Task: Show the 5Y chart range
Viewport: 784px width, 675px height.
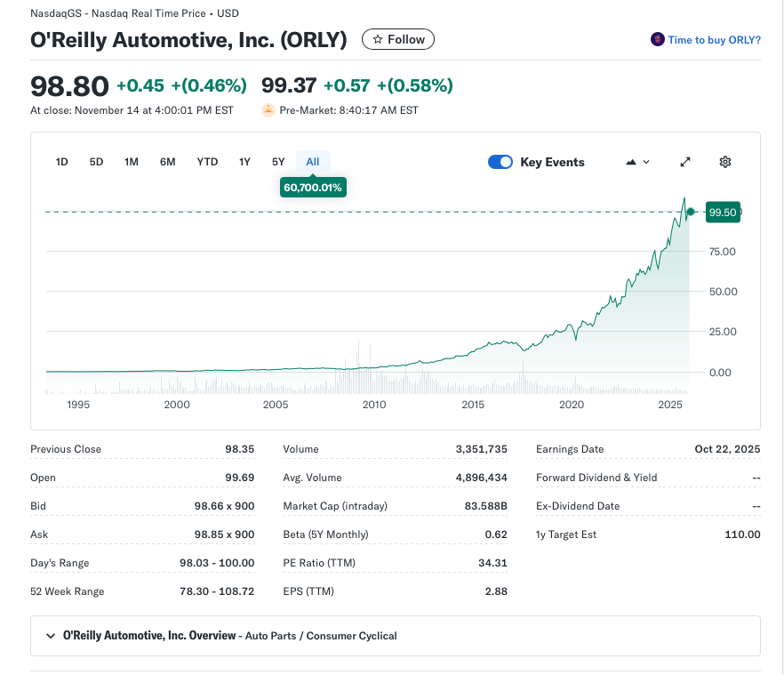Action: click(x=278, y=162)
